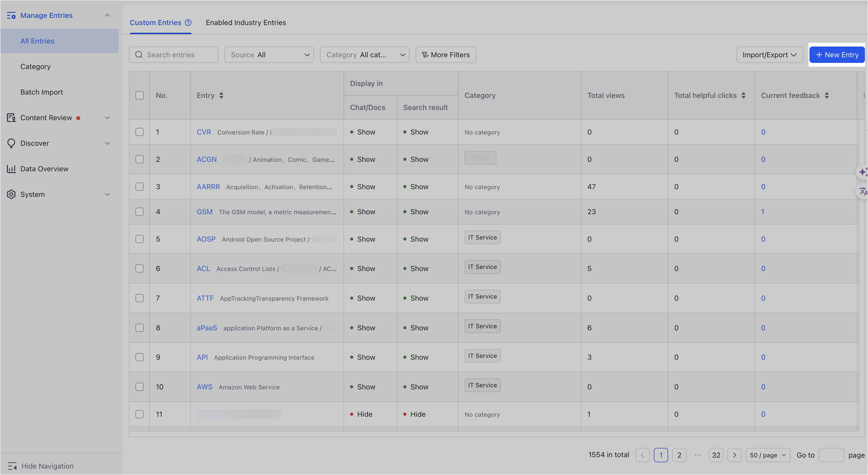Image resolution: width=868 pixels, height=475 pixels.
Task: Sort entries by the Entry column arrows
Action: pyautogui.click(x=221, y=95)
